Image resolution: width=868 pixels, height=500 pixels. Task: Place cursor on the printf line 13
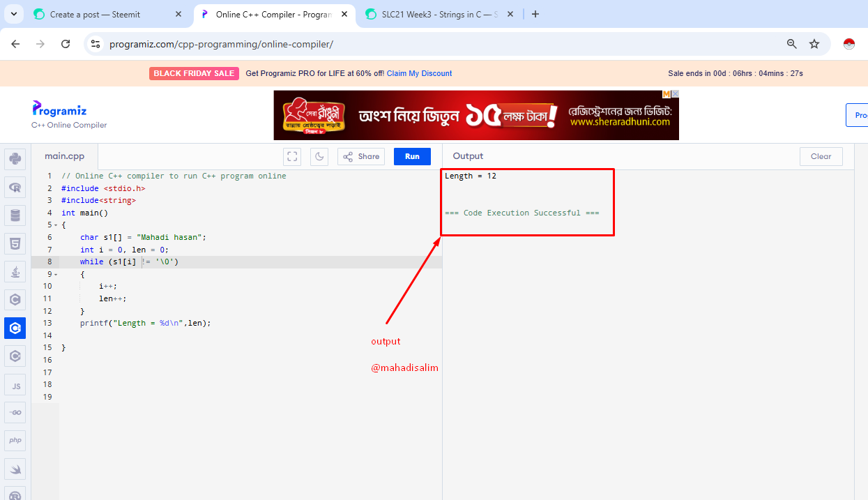tap(145, 323)
